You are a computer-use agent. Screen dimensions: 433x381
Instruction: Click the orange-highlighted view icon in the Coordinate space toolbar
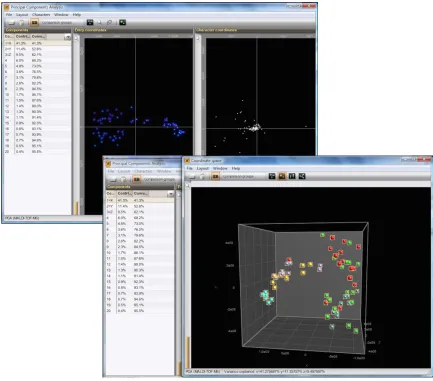(x=282, y=176)
